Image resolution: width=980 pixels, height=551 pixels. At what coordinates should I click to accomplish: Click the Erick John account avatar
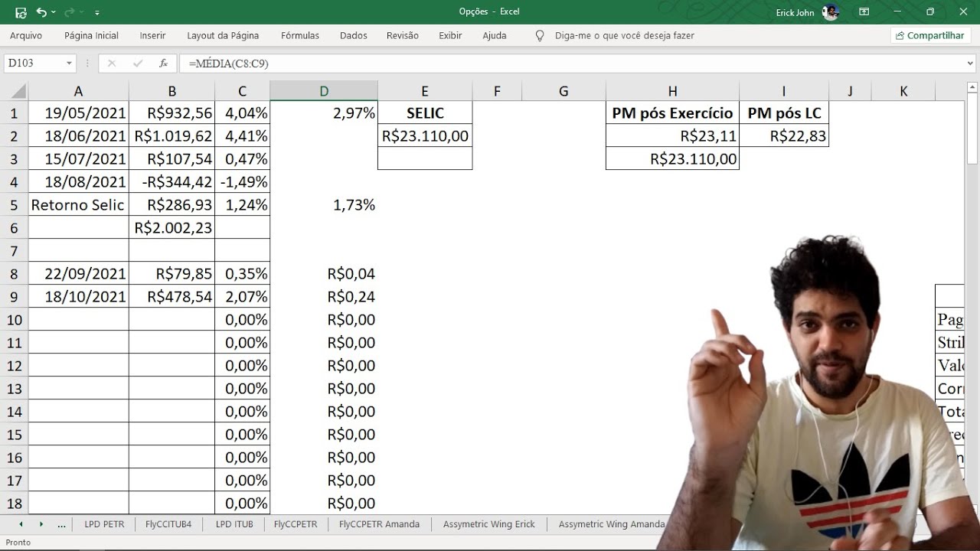point(831,12)
